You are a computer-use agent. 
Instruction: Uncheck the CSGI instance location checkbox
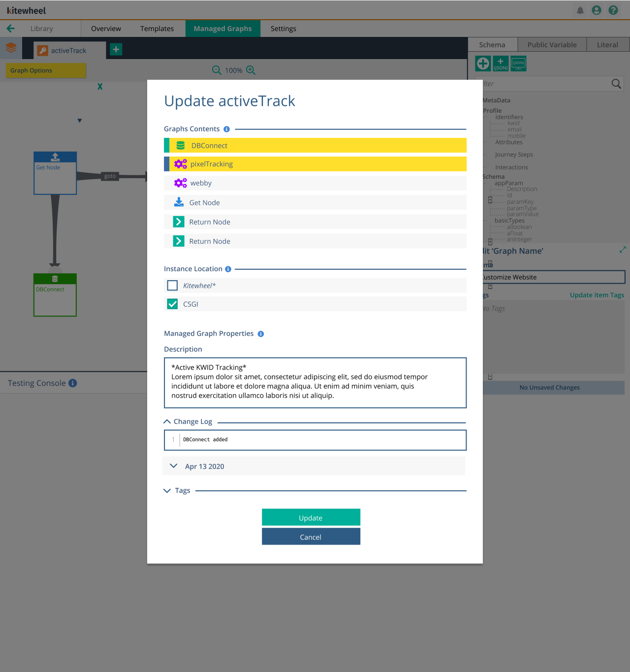click(172, 304)
